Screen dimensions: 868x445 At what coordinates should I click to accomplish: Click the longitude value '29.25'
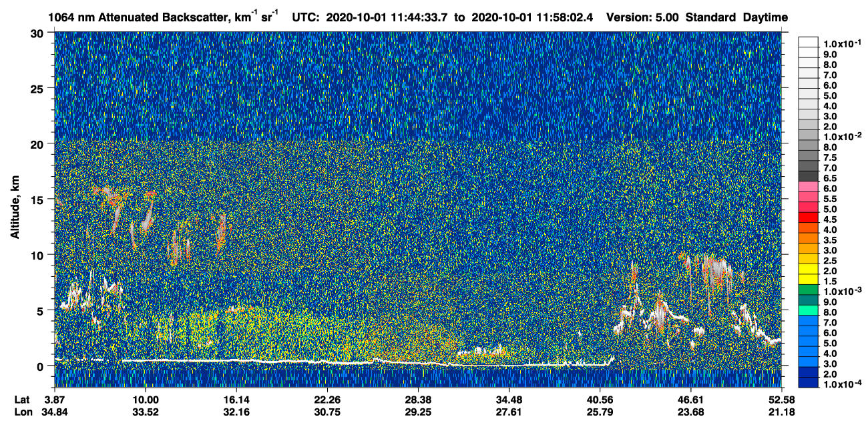(x=418, y=412)
